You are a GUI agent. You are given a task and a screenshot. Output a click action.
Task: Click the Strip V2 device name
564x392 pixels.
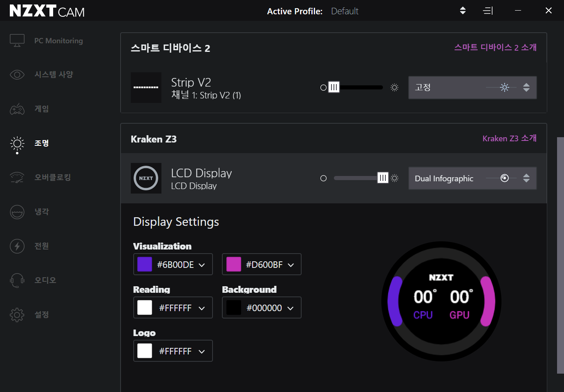(191, 82)
